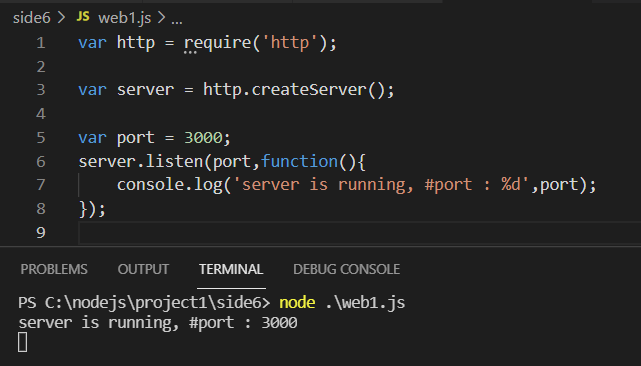Image resolution: width=641 pixels, height=366 pixels.
Task: Click the terminal prompt path C:\nodejs\project1\side6
Action: [153, 303]
